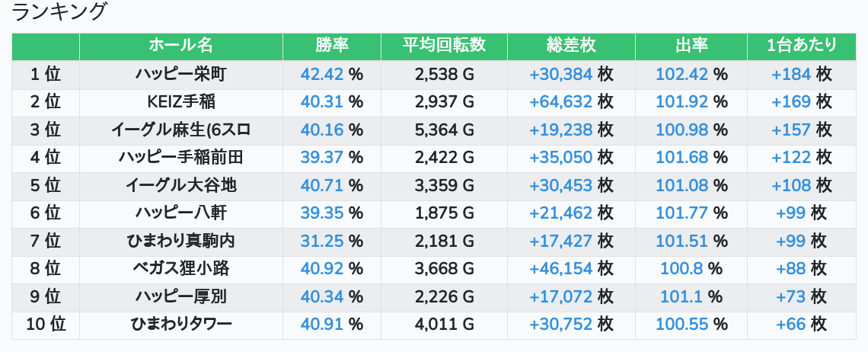The width and height of the screenshot is (868, 352).
Task: Open the ハッピー栄町 hall entry
Action: pos(181,74)
